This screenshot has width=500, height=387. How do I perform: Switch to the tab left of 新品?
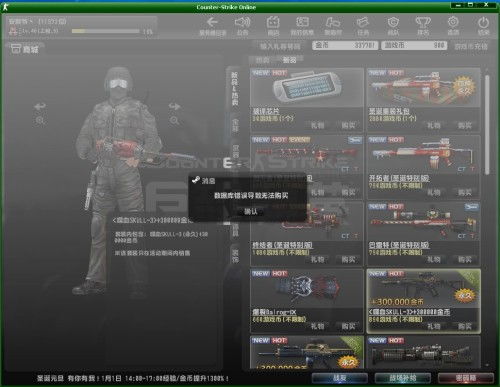263,60
